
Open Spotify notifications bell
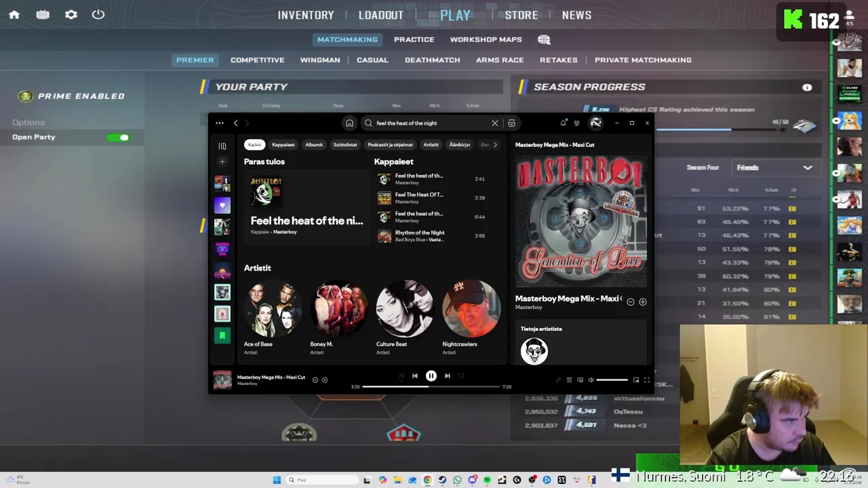563,123
